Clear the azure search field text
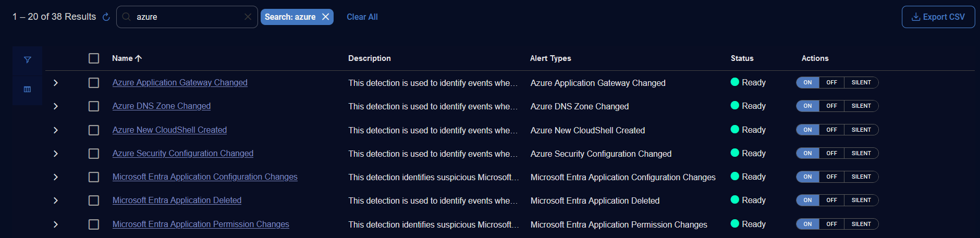 [x=248, y=17]
